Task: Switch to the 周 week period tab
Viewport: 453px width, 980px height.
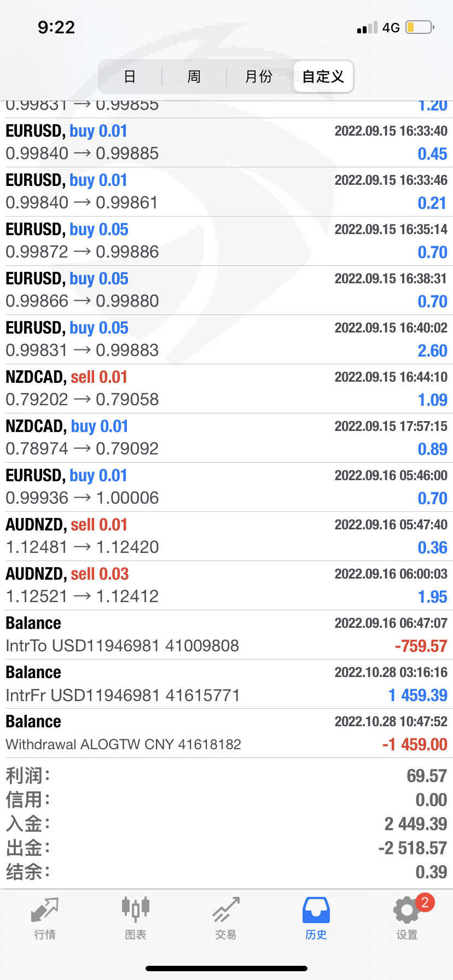Action: click(x=194, y=77)
